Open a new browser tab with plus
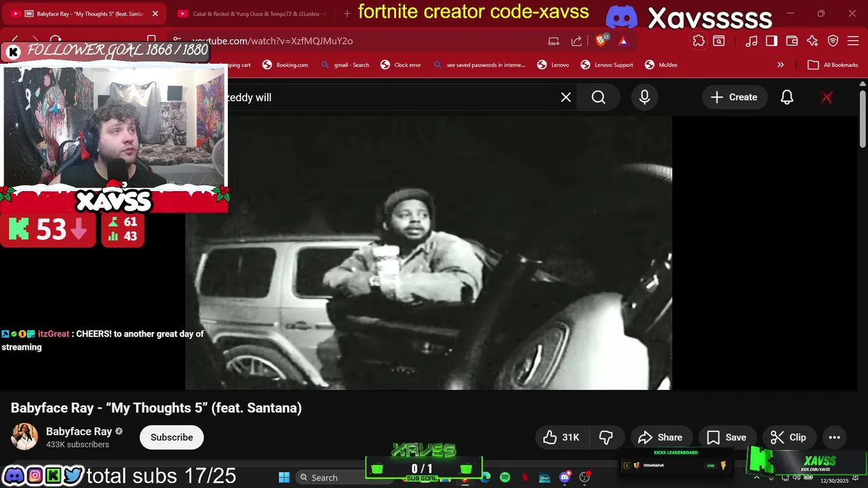 [x=347, y=14]
